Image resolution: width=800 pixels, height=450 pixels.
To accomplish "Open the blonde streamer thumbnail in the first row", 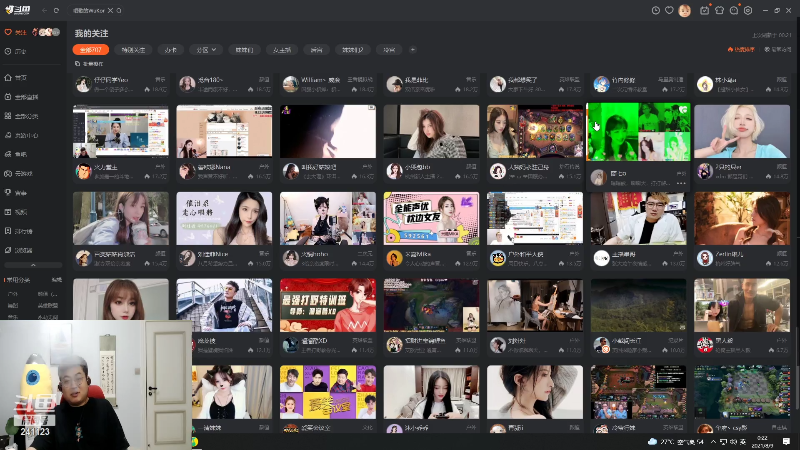I will pos(742,132).
